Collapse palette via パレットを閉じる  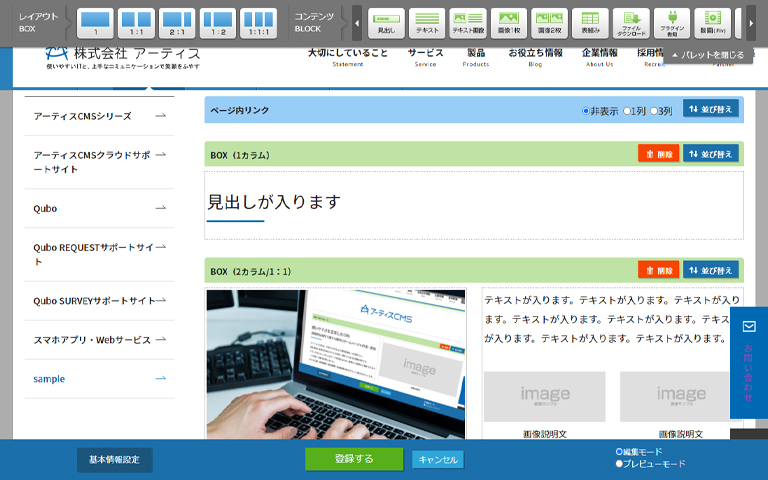coord(708,55)
